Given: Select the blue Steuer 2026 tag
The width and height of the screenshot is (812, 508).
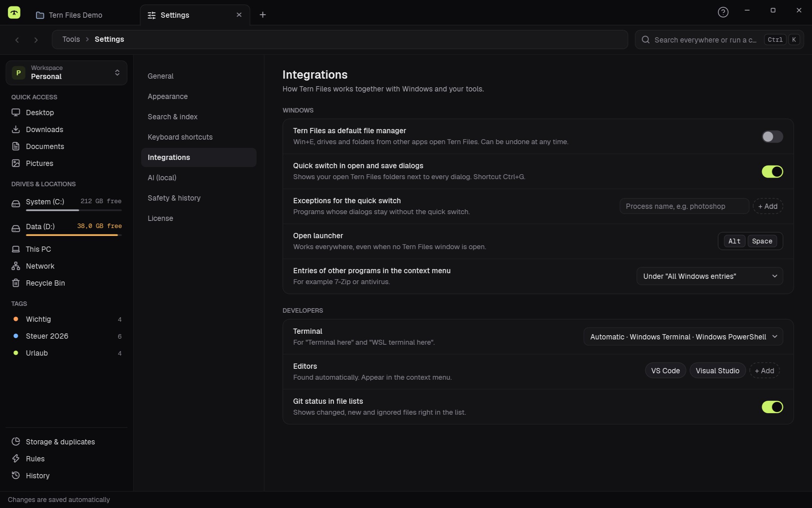Looking at the screenshot, I should 67,336.
